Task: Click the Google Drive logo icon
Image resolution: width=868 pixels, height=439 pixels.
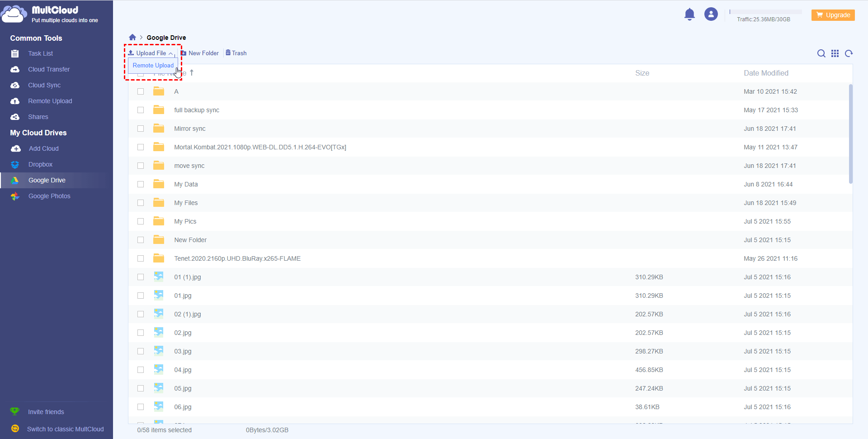Action: point(15,180)
